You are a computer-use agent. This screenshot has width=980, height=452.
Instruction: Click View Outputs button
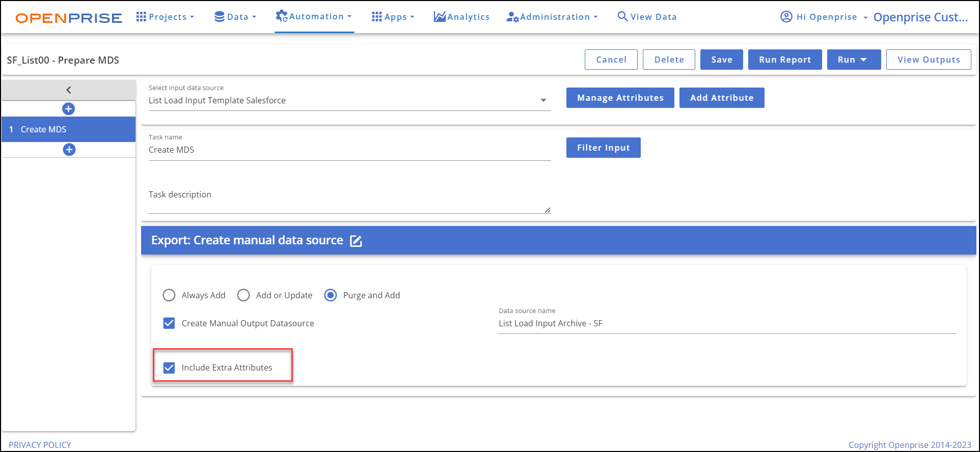(x=929, y=60)
